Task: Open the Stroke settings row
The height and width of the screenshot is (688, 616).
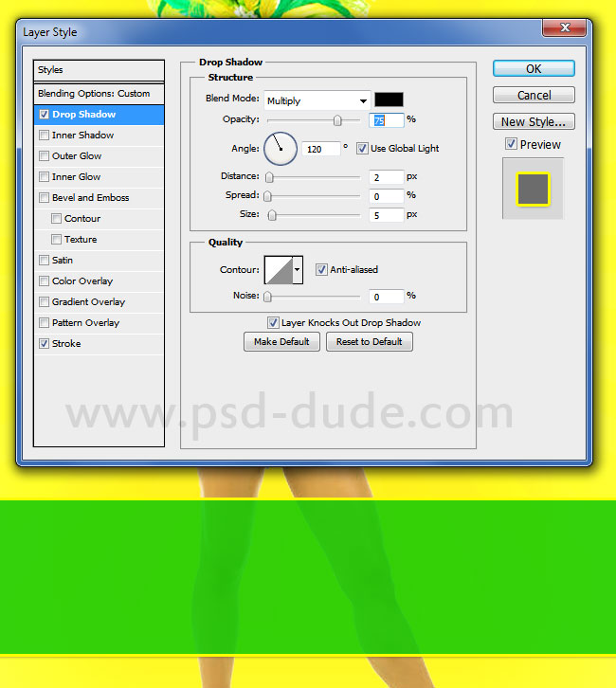Action: click(x=99, y=344)
